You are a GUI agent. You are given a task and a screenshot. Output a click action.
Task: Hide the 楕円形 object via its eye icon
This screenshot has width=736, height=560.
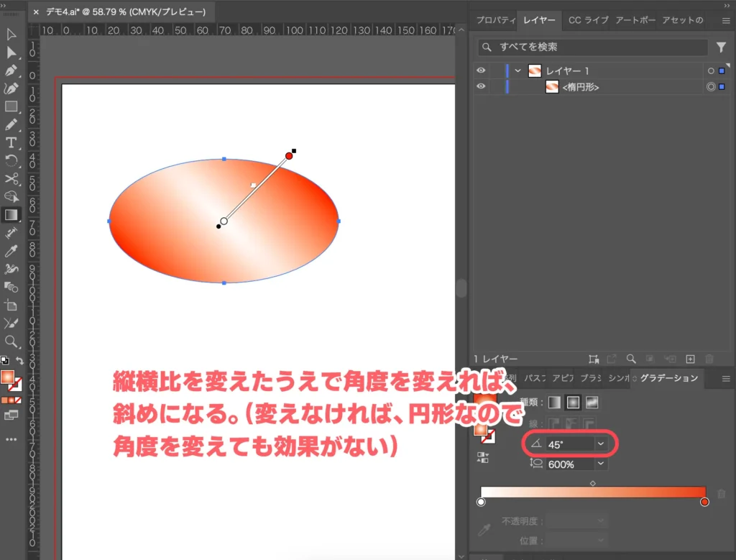pyautogui.click(x=481, y=86)
